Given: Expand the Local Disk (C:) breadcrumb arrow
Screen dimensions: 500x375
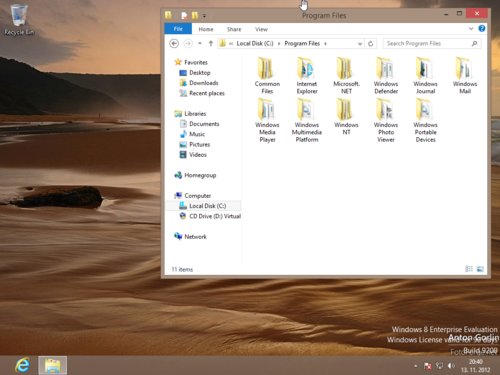Looking at the screenshot, I should pyautogui.click(x=279, y=44).
